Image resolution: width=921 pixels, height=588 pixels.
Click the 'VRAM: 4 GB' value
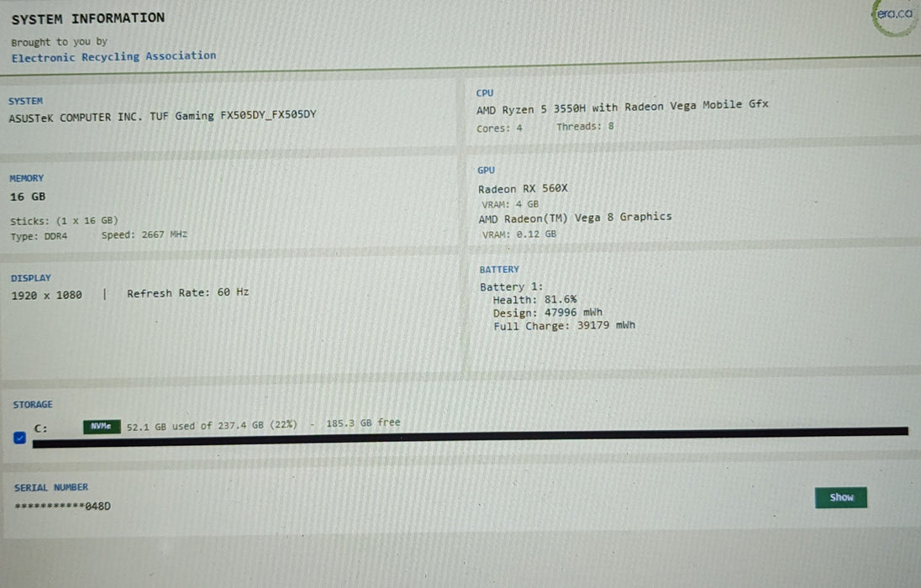510,204
